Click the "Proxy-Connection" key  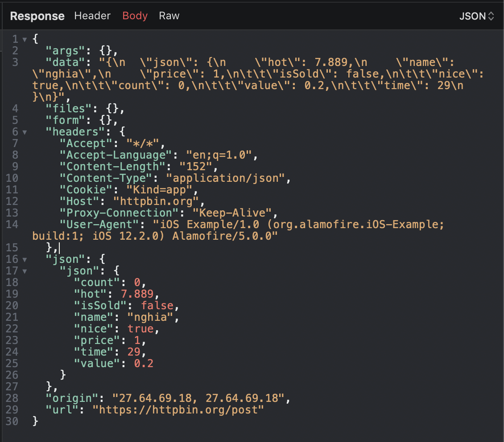(119, 213)
